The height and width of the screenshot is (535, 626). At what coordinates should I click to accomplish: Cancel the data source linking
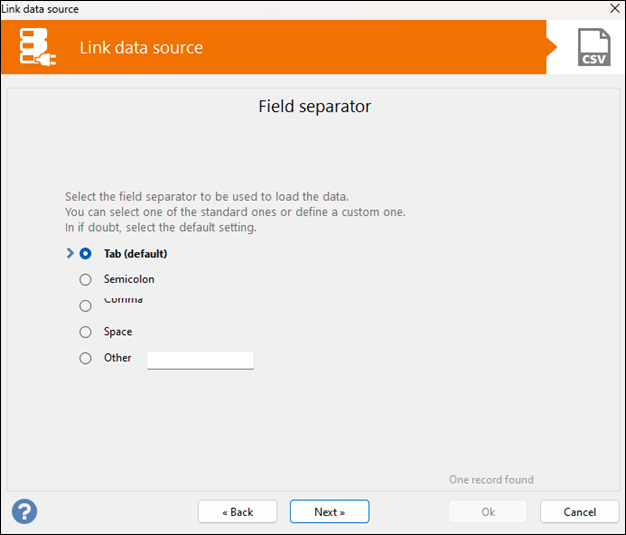pos(579,512)
